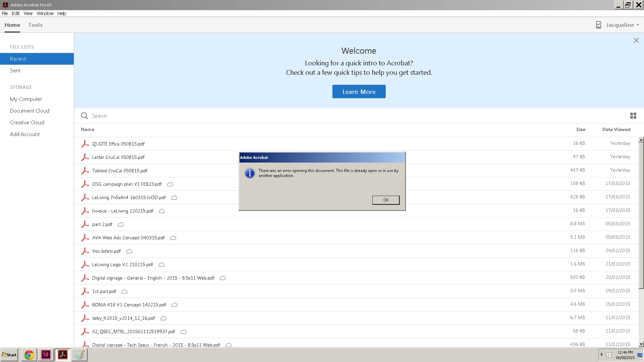Sort the file list by Date Viewed
Screen dimensions: 644x362
pyautogui.click(x=616, y=129)
